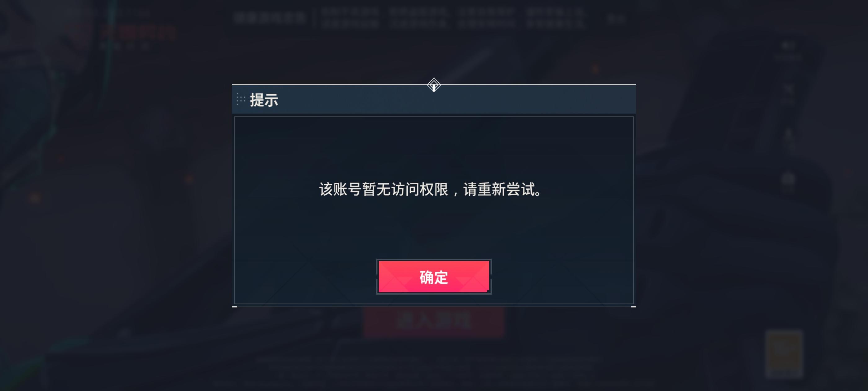This screenshot has height=391, width=868.
Task: Click the empty dialog panel above 确定
Action: click(x=434, y=229)
